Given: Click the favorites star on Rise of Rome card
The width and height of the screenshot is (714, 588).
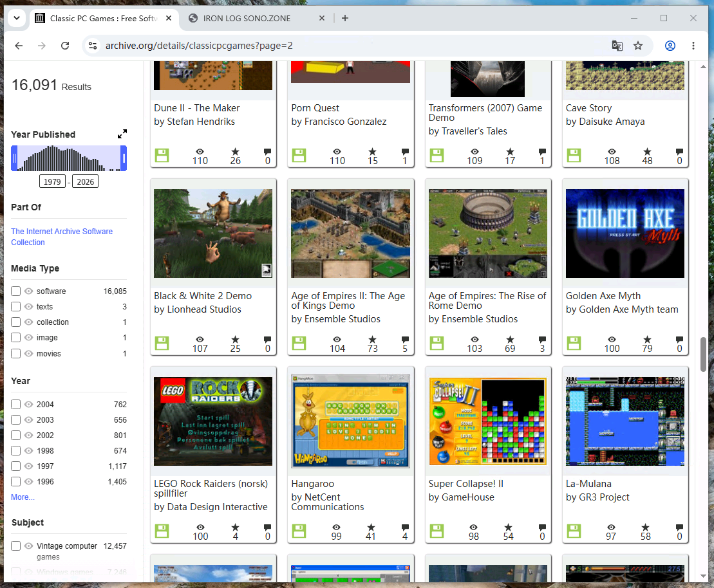Looking at the screenshot, I should coord(510,340).
